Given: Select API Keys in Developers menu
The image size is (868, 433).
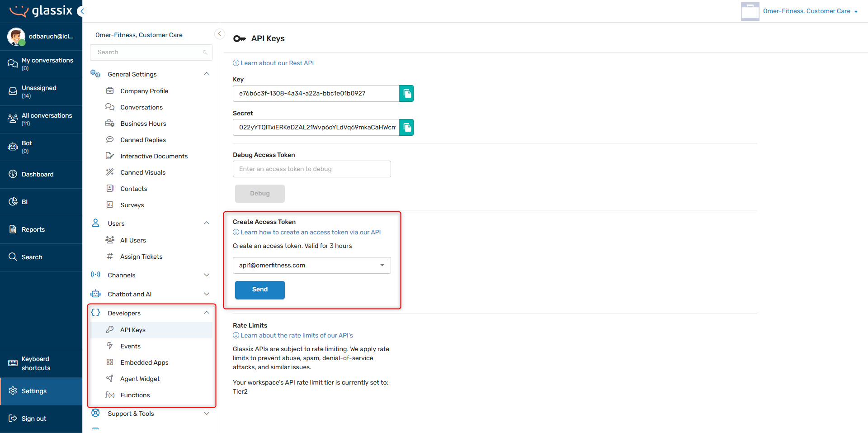Looking at the screenshot, I should [151, 330].
